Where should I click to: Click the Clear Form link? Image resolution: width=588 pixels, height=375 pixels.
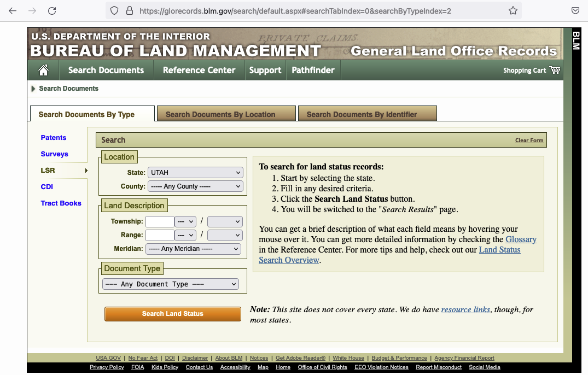(x=529, y=140)
